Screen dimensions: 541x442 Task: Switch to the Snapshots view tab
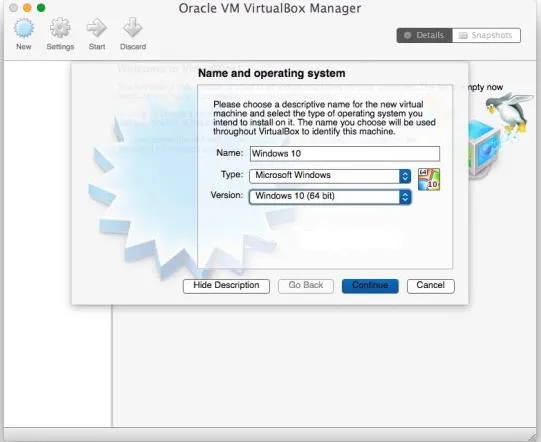click(486, 35)
